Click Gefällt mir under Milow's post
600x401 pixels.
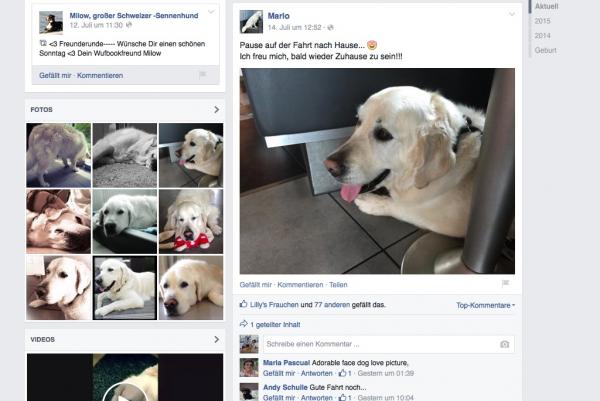(x=55, y=75)
